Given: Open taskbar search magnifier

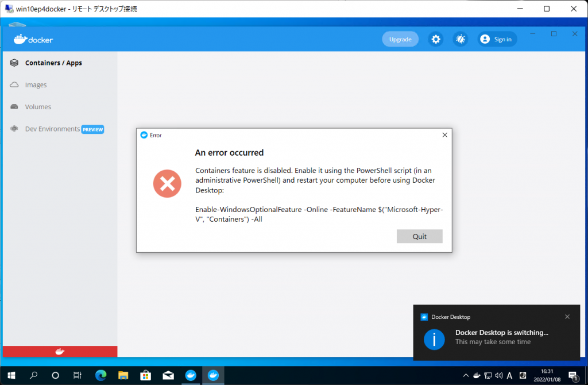Looking at the screenshot, I should (34, 375).
